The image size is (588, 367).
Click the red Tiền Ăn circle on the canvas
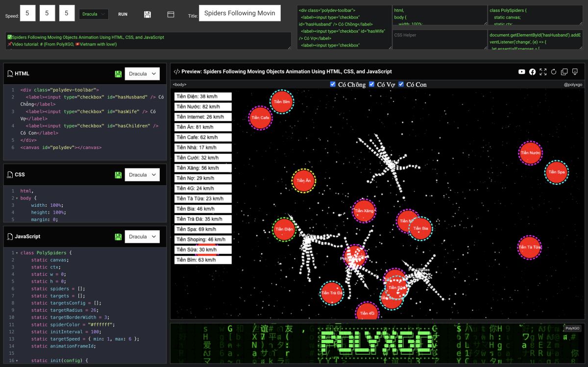point(304,181)
